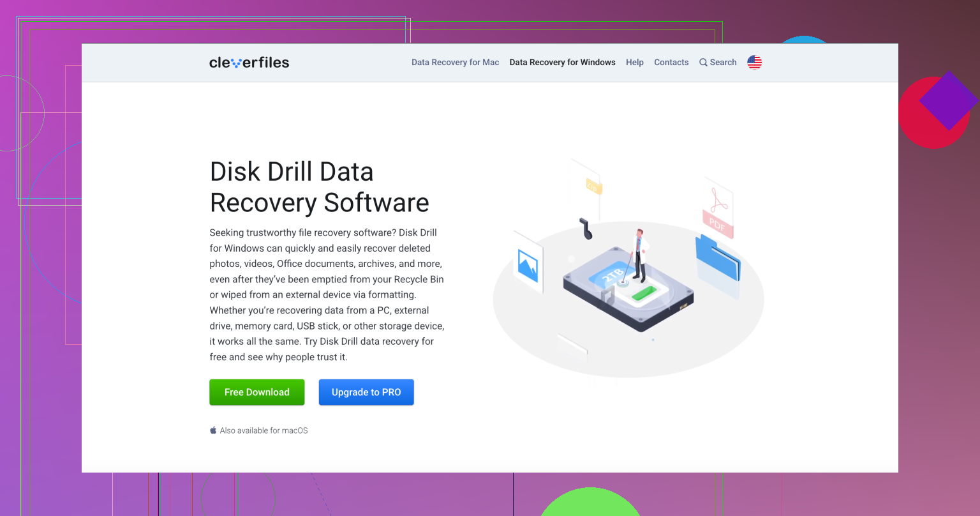
Task: Open Data Recovery for Windows menu item
Action: click(x=563, y=62)
